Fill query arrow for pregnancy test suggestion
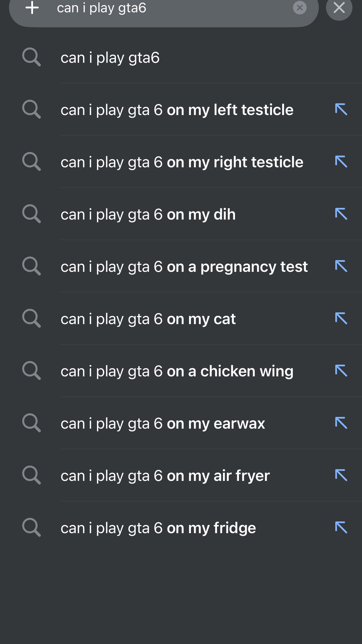This screenshot has height=644, width=362. tap(341, 266)
